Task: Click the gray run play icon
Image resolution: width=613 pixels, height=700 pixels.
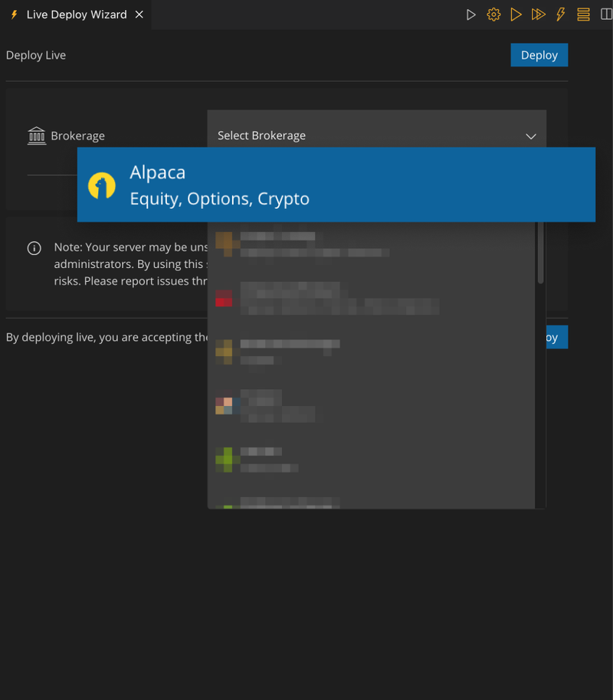Action: pyautogui.click(x=471, y=15)
